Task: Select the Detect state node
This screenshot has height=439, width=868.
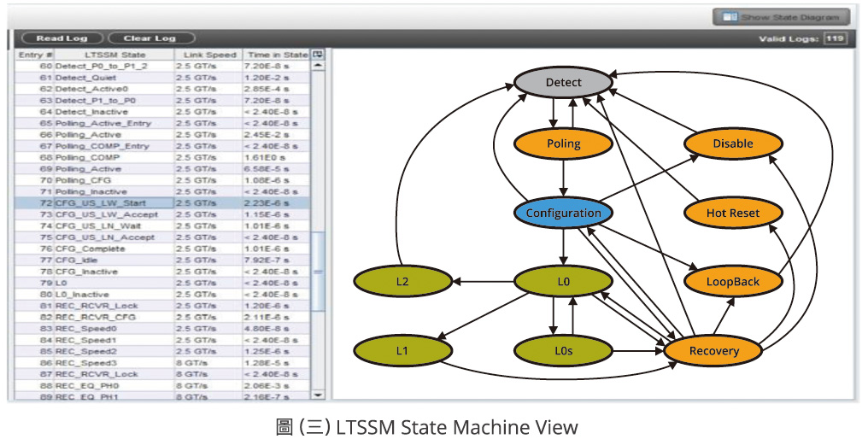Action: click(563, 83)
